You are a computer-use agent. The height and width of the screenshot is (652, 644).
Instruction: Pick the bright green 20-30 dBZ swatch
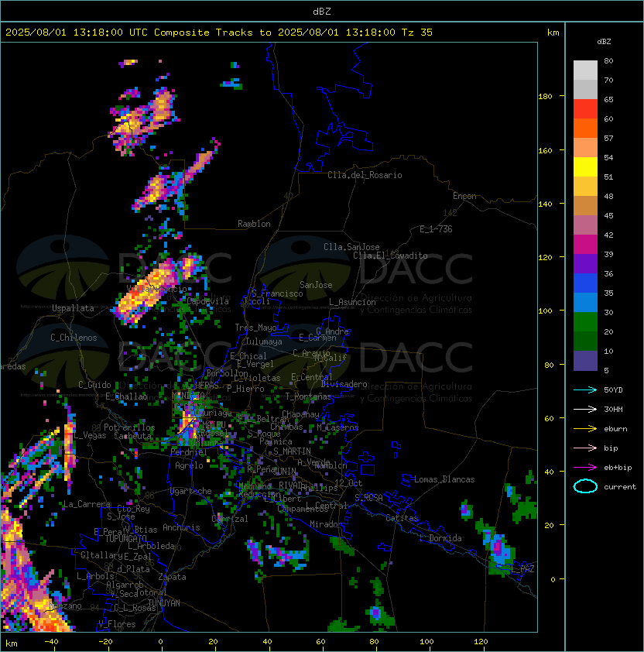coord(585,322)
